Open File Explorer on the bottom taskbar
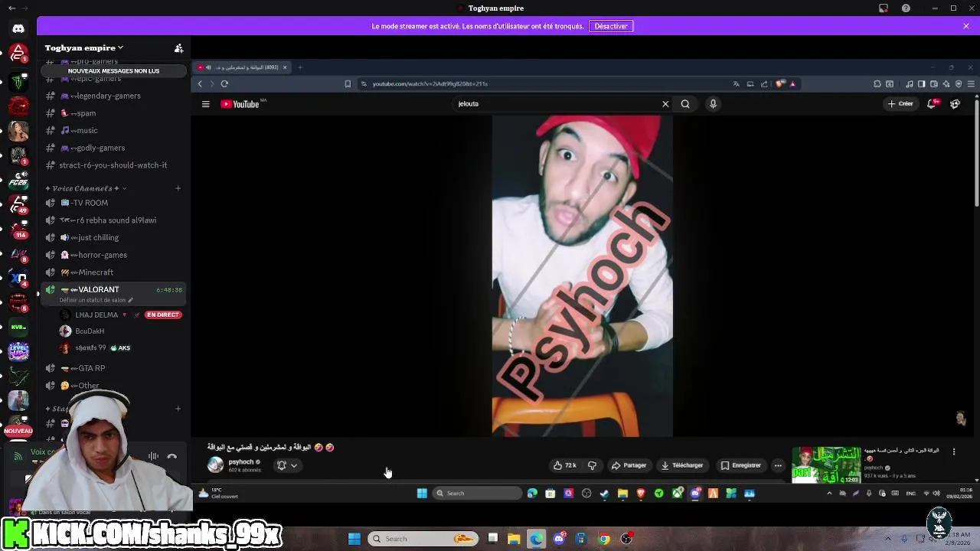980x551 pixels. [514, 539]
